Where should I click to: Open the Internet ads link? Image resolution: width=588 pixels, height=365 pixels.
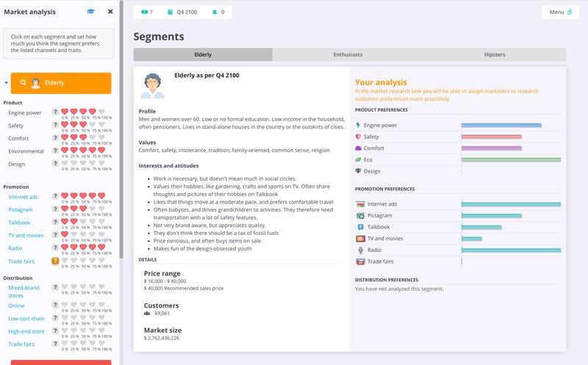23,197
